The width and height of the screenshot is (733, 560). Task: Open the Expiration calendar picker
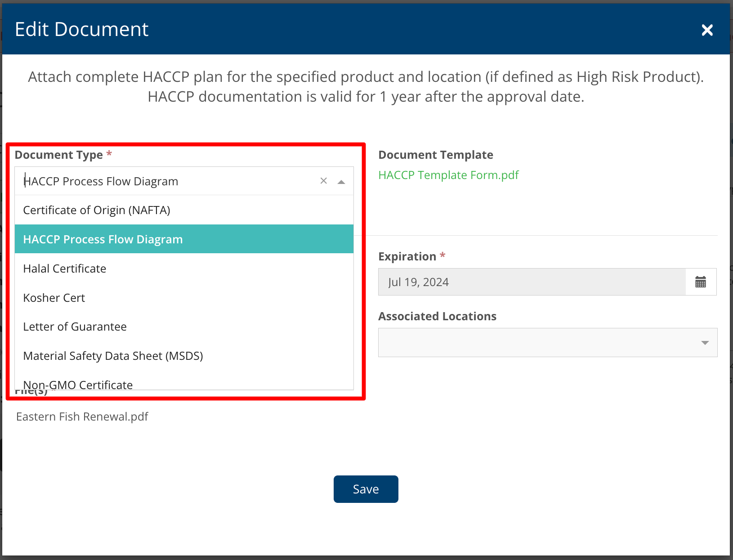click(x=701, y=282)
